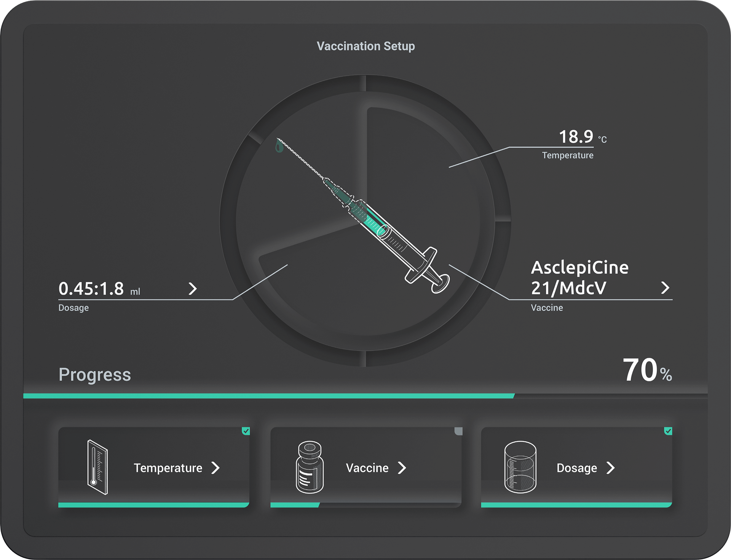Screen dimensions: 731x560
Task: Click the Vaccination Setup title
Action: coord(366,46)
